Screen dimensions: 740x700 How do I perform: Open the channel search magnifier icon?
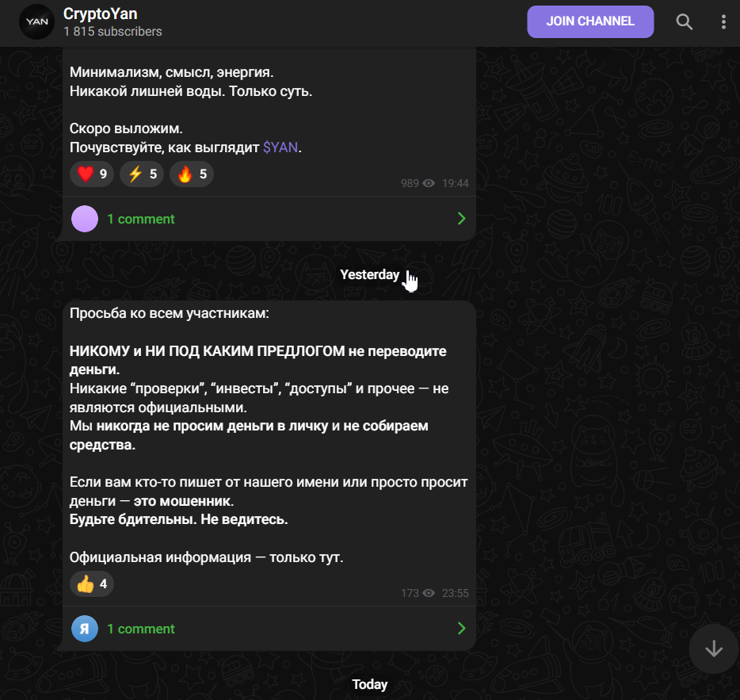(684, 22)
